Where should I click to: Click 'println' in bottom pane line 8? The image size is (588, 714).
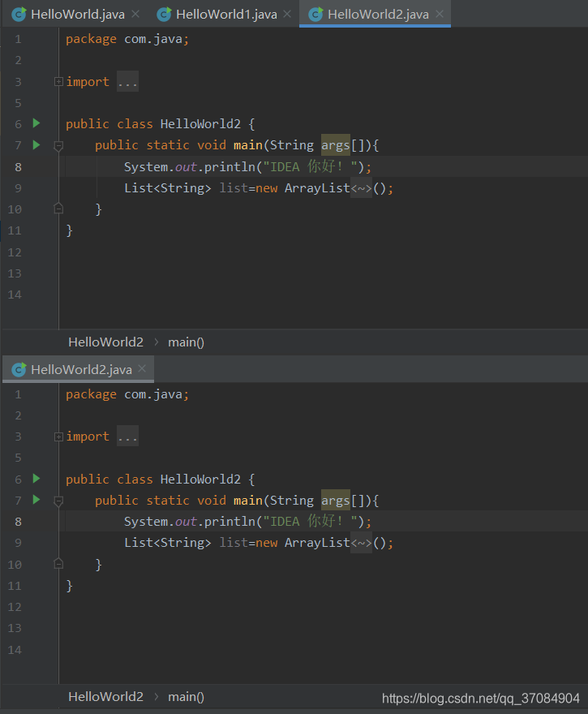coord(230,522)
